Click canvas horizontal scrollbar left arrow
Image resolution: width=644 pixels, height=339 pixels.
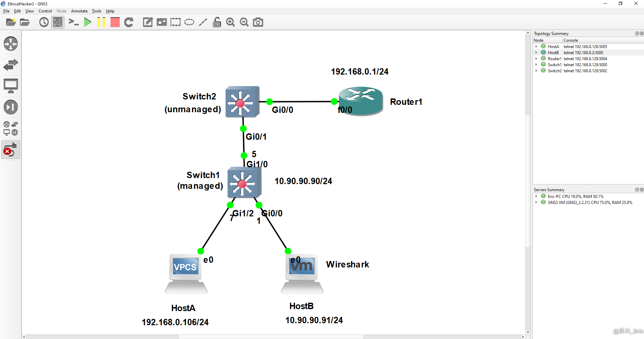(24, 337)
